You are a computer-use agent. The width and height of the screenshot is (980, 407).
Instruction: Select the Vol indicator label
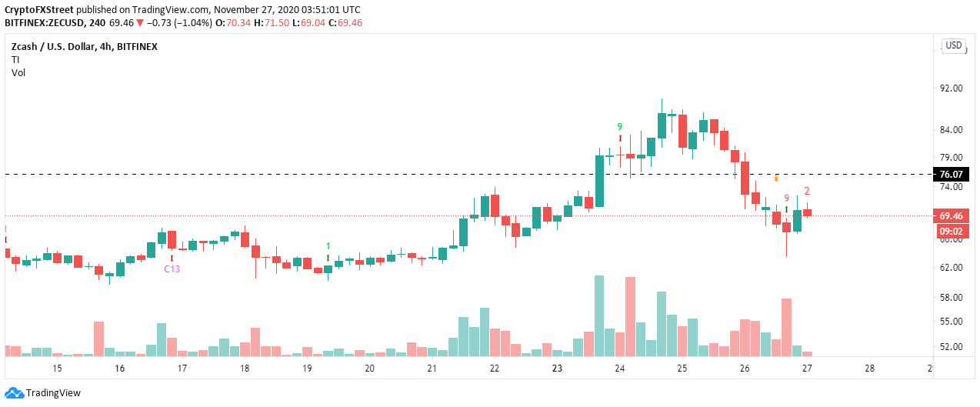click(18, 72)
